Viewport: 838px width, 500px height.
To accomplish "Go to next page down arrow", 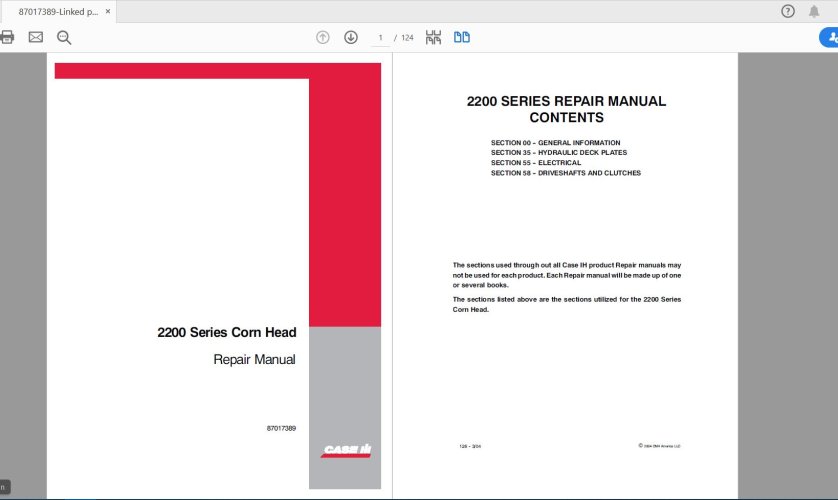I will click(351, 37).
